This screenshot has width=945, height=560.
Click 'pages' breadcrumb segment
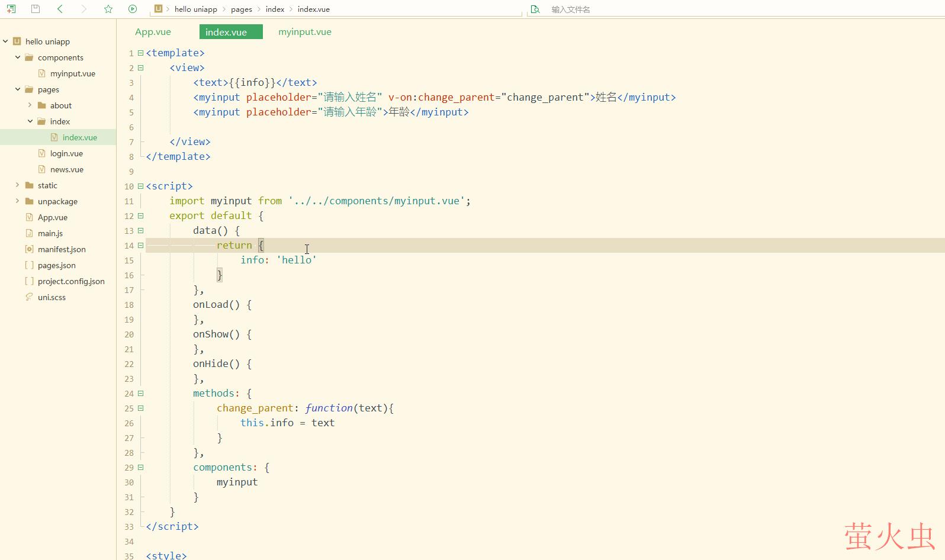242,9
